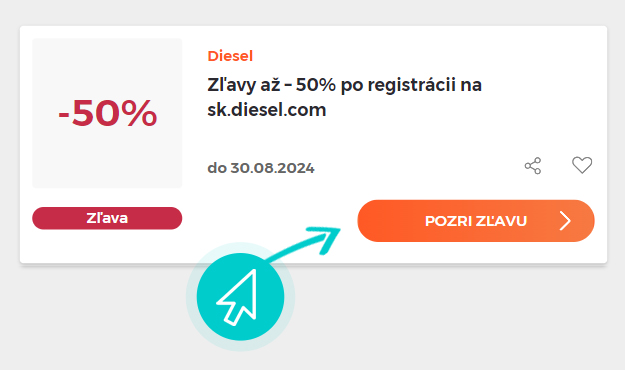Click sk.diesel.com in the title

pyautogui.click(x=267, y=110)
